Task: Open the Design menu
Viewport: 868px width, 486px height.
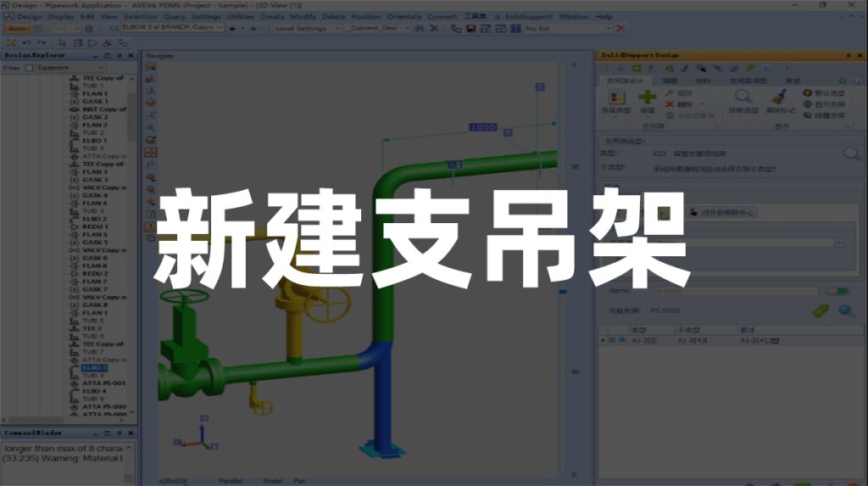Action: (30, 17)
